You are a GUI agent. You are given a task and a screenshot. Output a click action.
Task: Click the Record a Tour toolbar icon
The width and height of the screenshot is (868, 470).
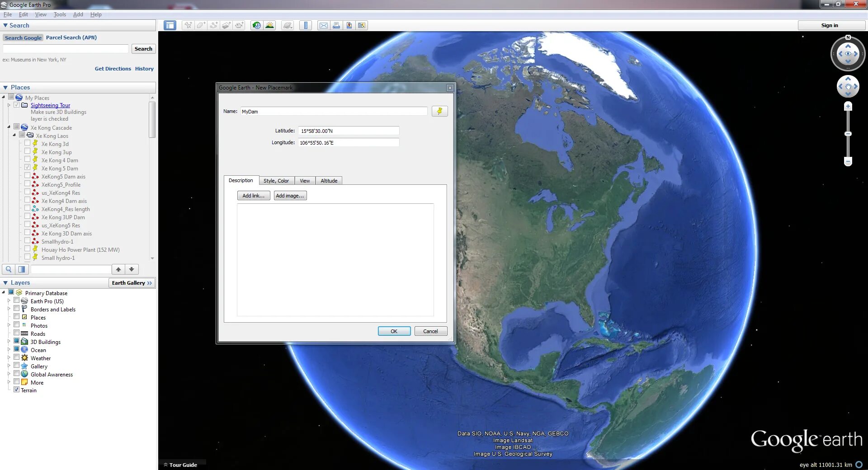(x=239, y=25)
